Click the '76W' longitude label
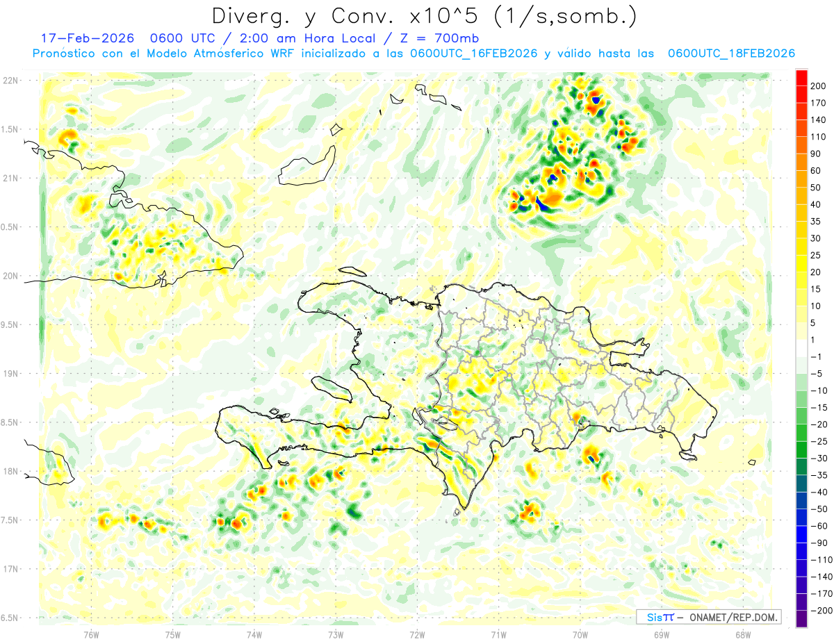Screen dimensions: 834x644 [91, 634]
